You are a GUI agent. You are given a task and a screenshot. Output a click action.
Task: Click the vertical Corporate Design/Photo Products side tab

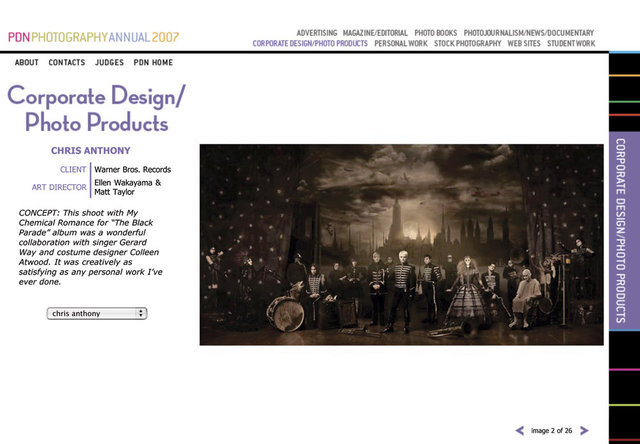(x=624, y=231)
